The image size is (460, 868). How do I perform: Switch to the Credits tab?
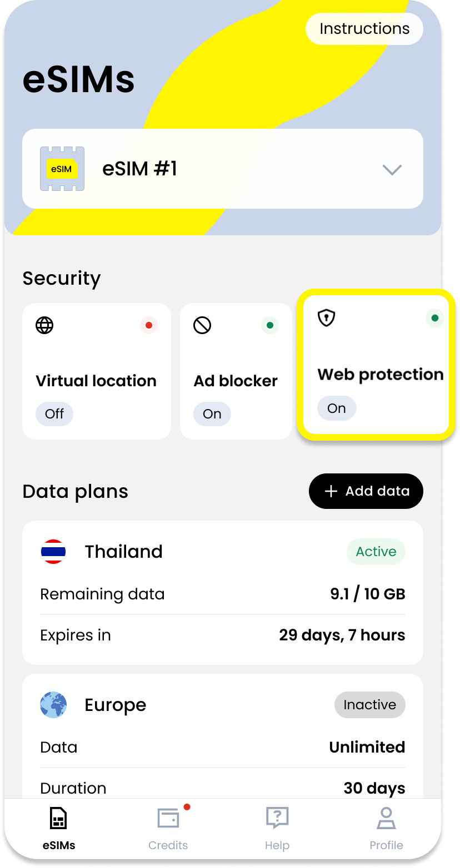coord(168,828)
